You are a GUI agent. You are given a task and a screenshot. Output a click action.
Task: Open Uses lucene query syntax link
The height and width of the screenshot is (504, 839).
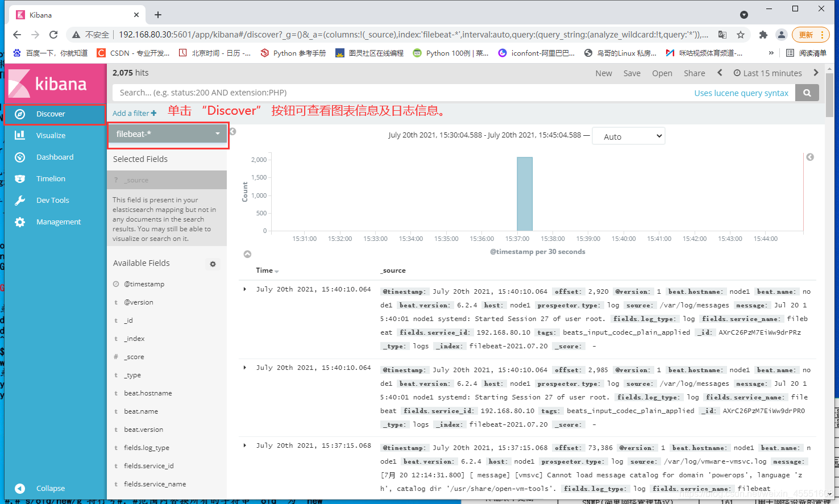point(741,93)
